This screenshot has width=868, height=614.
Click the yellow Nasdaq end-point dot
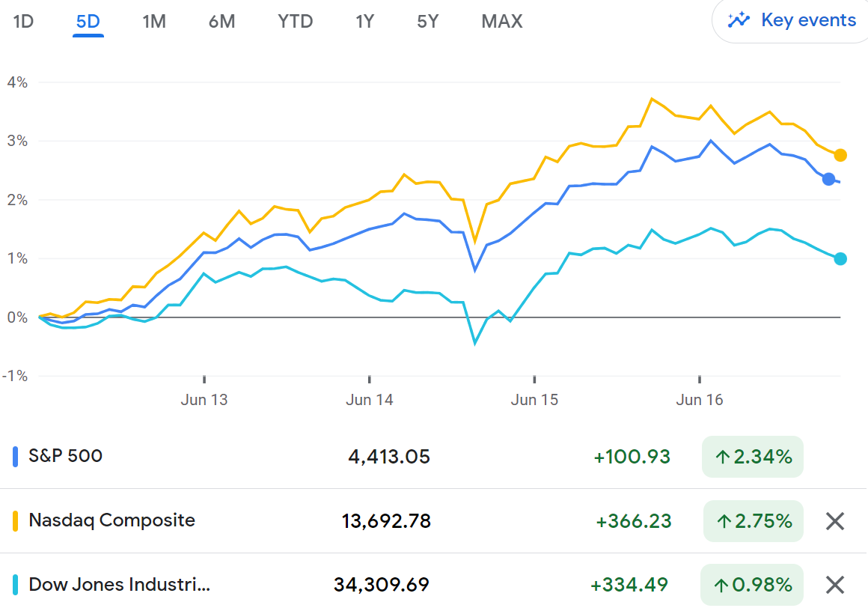[840, 155]
